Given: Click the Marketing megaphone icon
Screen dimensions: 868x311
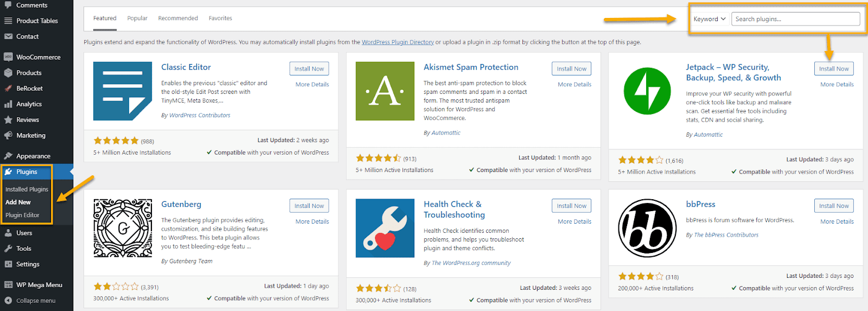Looking at the screenshot, I should click(8, 136).
